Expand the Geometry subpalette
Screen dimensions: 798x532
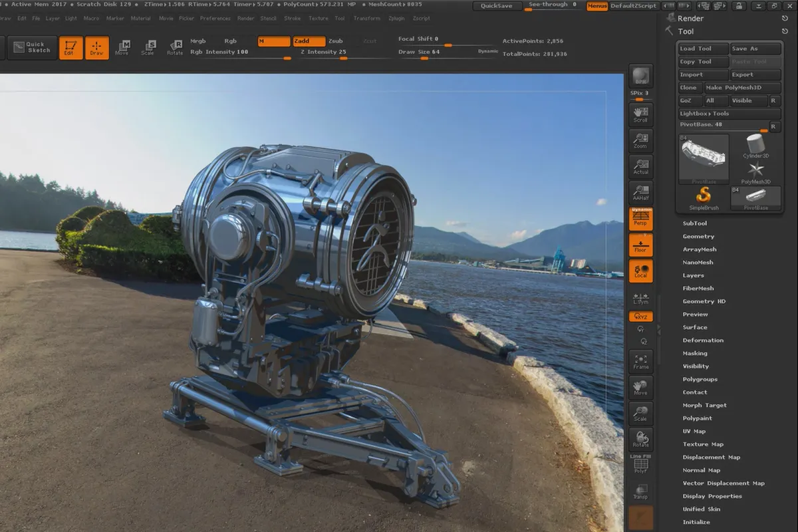click(699, 236)
